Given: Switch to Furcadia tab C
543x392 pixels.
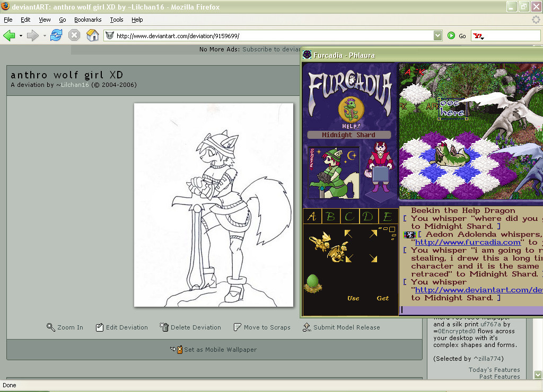Looking at the screenshot, I should tap(350, 217).
